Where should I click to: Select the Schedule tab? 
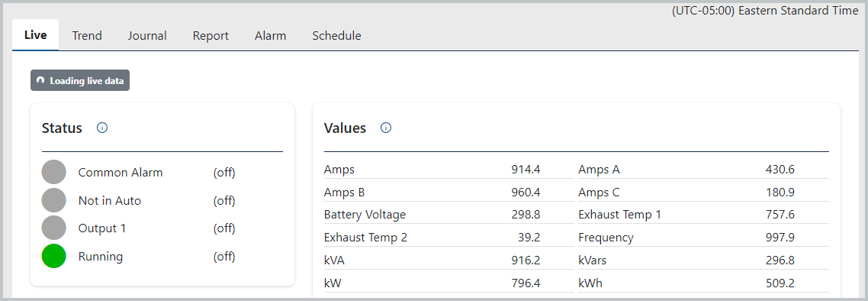[336, 35]
